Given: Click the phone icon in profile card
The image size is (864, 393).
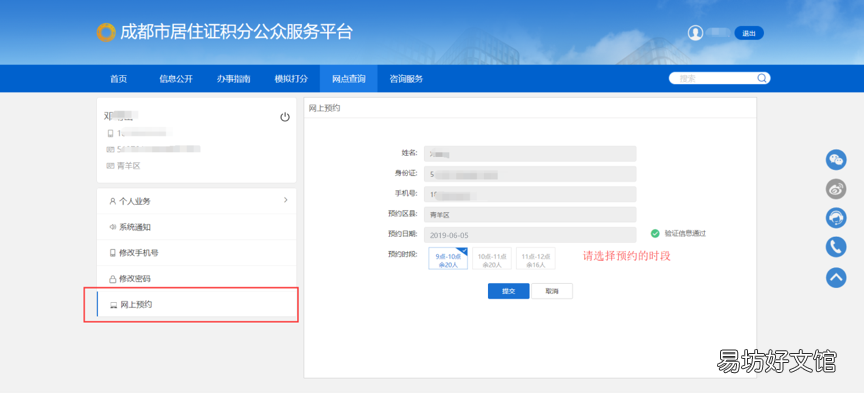Looking at the screenshot, I should [110, 133].
